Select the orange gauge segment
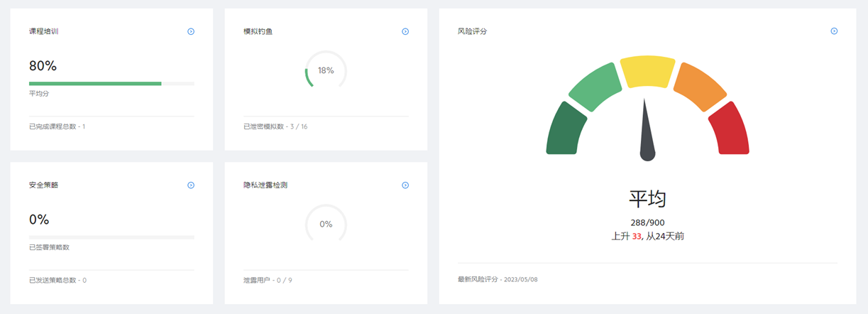The width and height of the screenshot is (868, 314). [698, 87]
